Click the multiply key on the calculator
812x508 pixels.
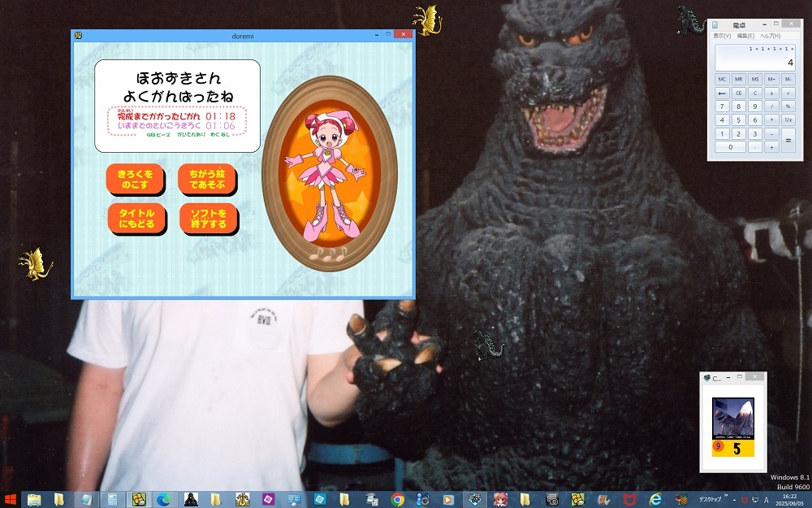[771, 119]
